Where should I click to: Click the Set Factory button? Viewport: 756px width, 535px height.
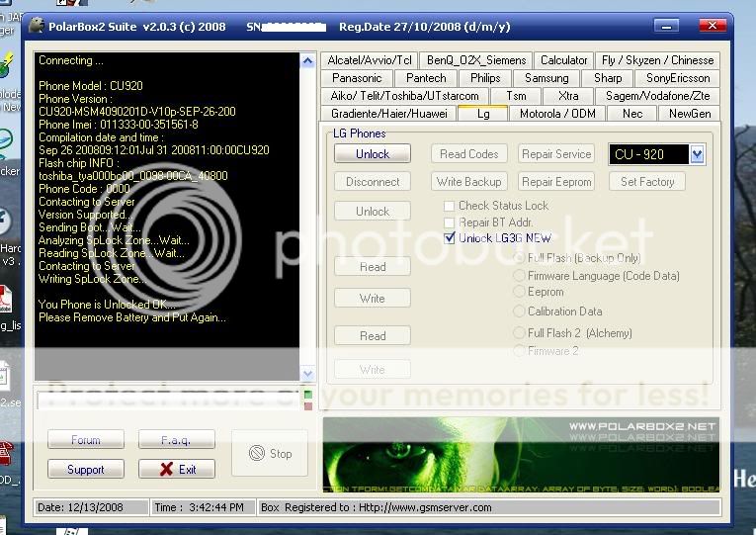point(647,182)
